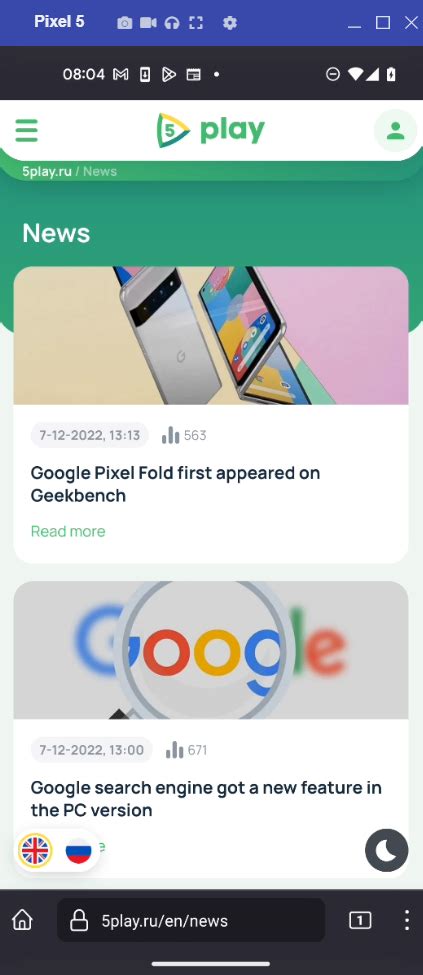Open the Google Pixel Fold Geekbench headline
The height and width of the screenshot is (975, 423).
[175, 484]
